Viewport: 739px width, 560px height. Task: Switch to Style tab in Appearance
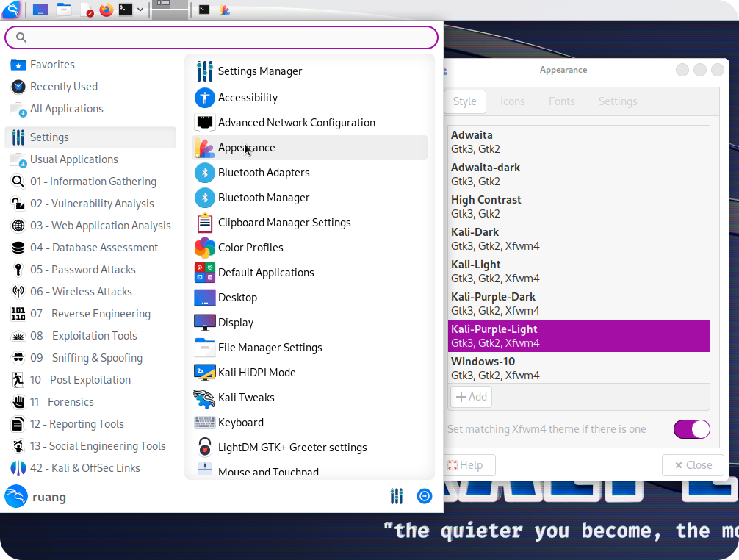click(465, 101)
